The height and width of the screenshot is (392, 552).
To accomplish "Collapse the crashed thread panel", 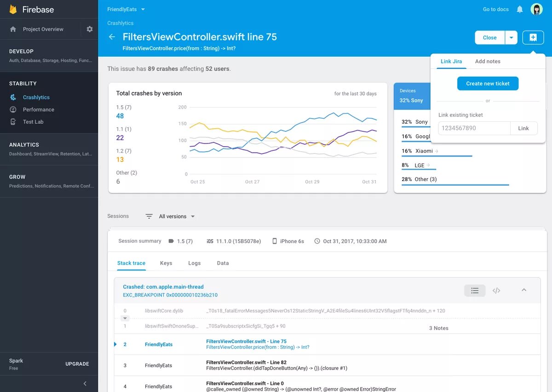I will [524, 290].
